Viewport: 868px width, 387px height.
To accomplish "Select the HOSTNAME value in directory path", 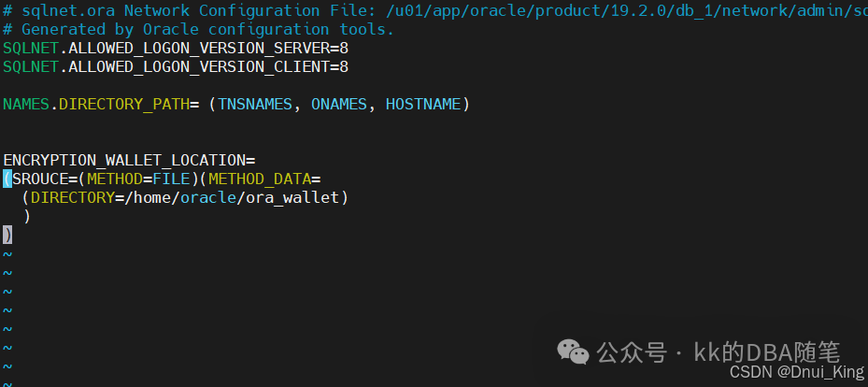I will coord(423,104).
